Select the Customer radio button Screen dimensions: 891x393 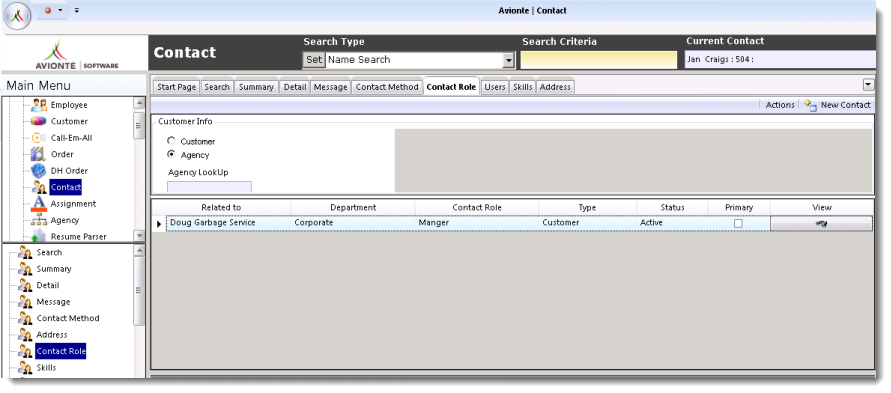pyautogui.click(x=171, y=141)
